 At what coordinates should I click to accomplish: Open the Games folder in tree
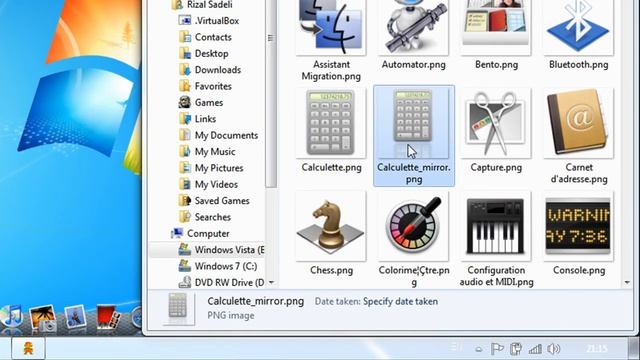pyautogui.click(x=201, y=102)
